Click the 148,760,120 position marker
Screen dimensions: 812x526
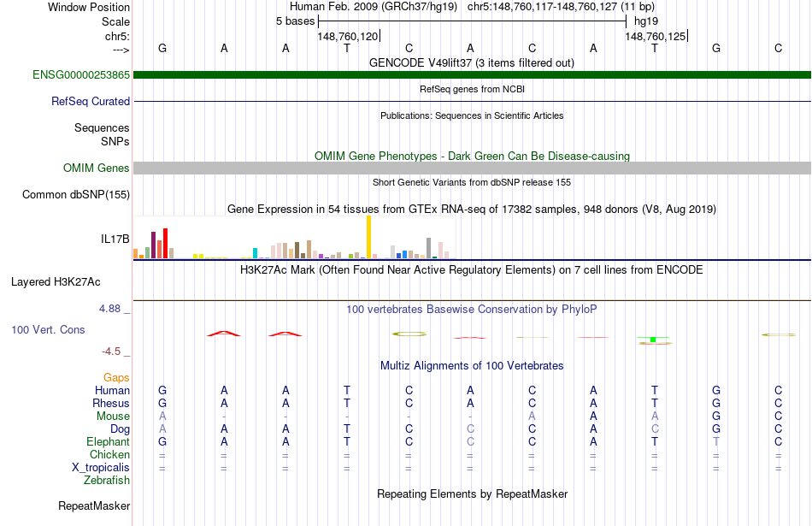tap(348, 36)
